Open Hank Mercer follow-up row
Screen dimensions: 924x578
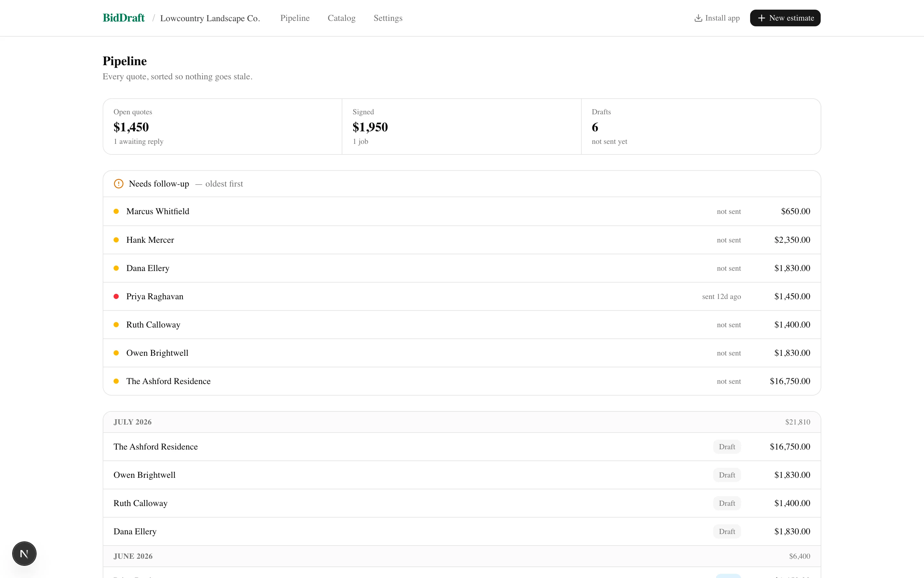pos(462,240)
